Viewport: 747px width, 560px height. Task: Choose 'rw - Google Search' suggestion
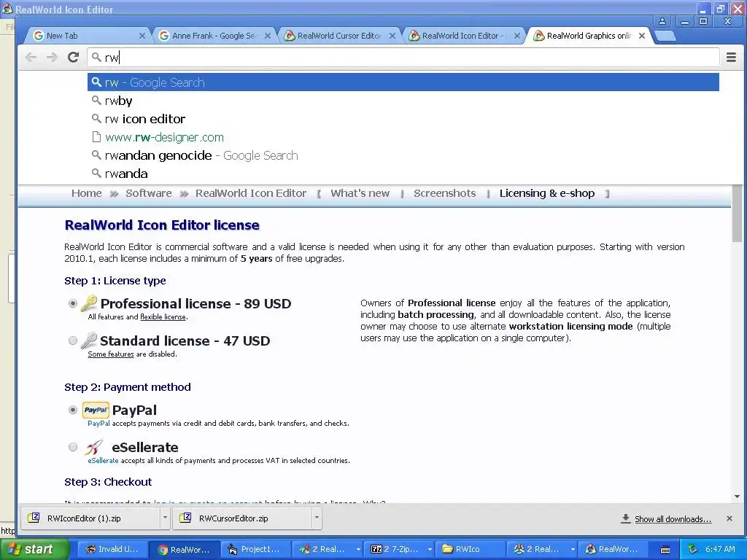[403, 82]
